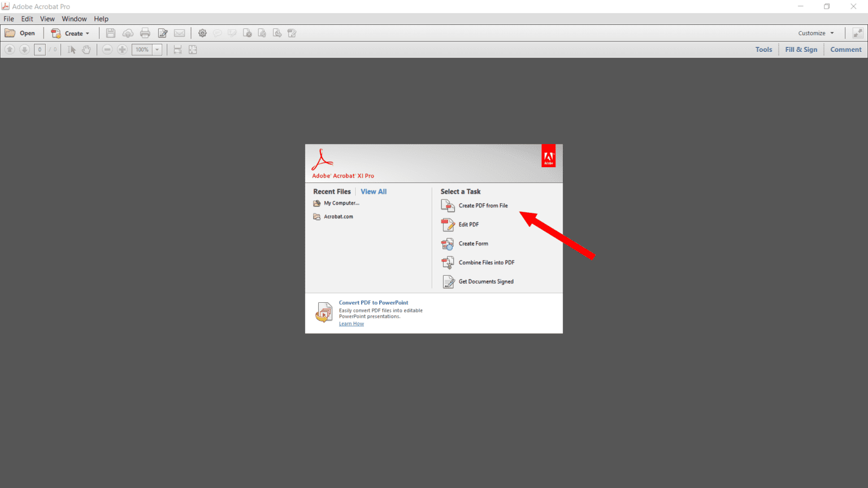The image size is (868, 488).
Task: Click the Open folder button
Action: point(20,33)
